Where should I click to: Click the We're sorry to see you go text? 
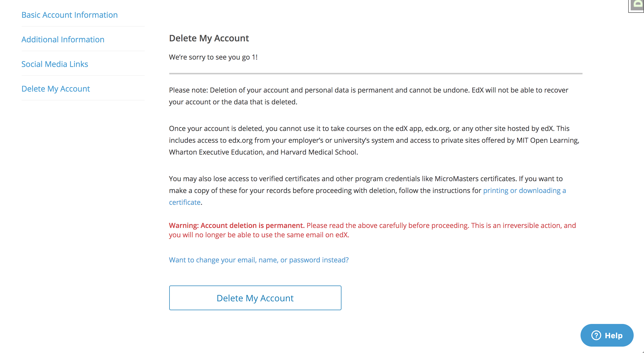pyautogui.click(x=213, y=57)
